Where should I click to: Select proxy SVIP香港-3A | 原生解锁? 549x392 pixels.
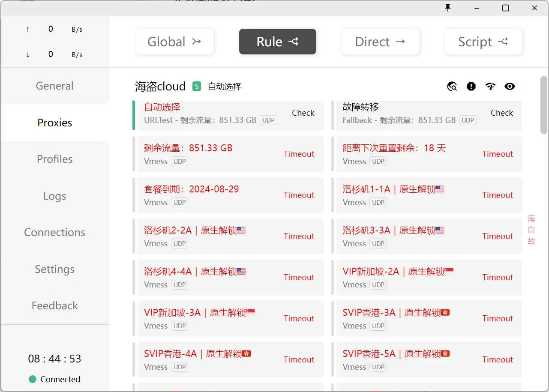[x=427, y=318]
